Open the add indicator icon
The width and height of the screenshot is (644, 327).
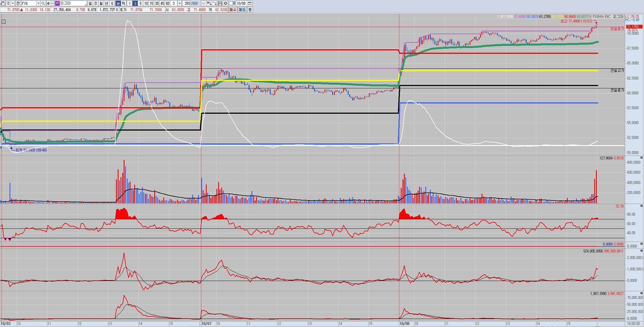(209, 3)
